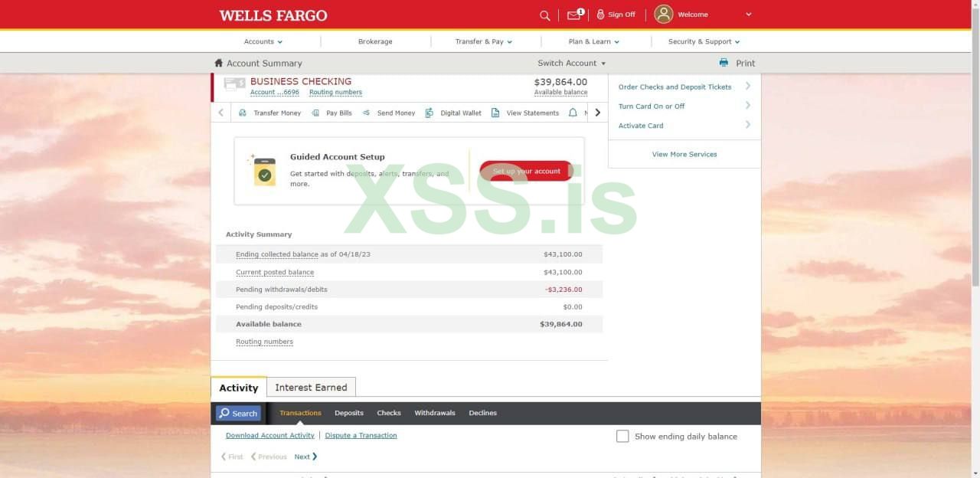Viewport: 980px width, 478px height.
Task: Click the BUSINESS CHECKING account title
Action: [x=301, y=81]
